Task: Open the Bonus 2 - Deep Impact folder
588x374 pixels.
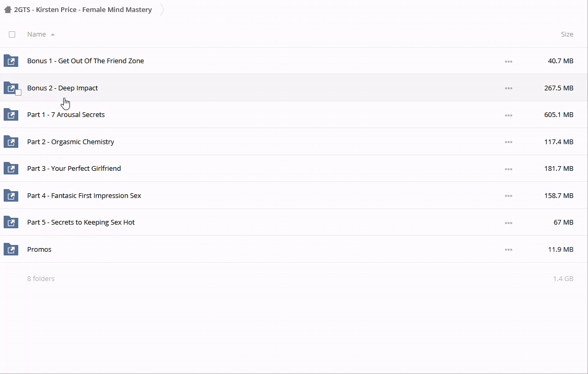Action: pos(62,88)
